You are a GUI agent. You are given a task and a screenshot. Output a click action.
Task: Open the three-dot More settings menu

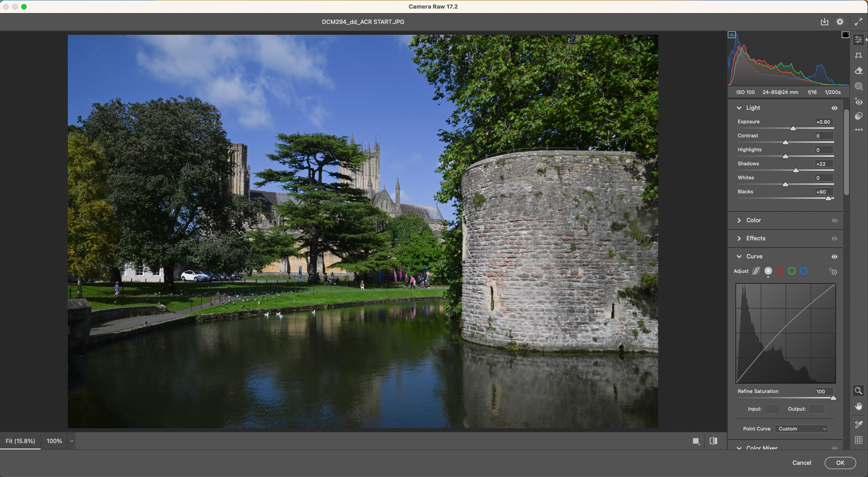(x=859, y=130)
